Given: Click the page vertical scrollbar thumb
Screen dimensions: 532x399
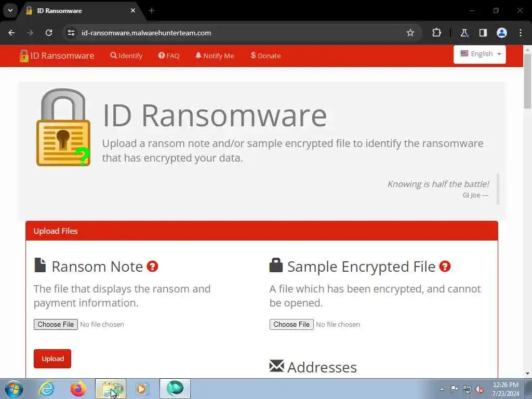Looking at the screenshot, I should [x=527, y=82].
